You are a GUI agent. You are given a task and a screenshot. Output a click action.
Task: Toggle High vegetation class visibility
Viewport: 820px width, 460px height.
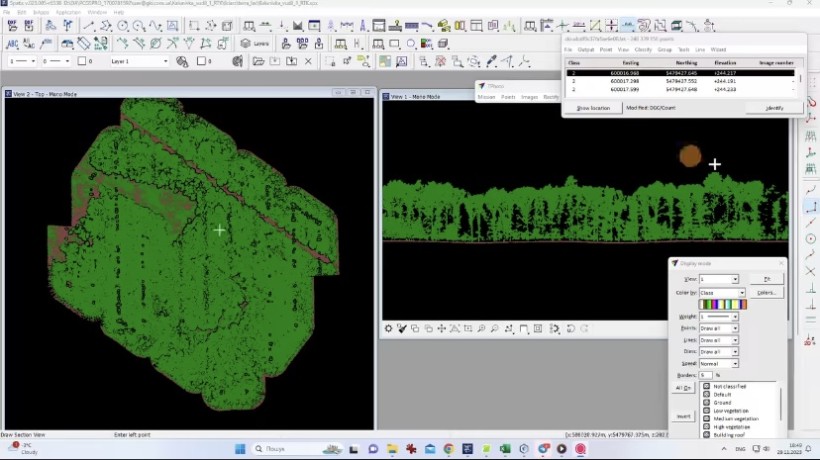pyautogui.click(x=706, y=427)
